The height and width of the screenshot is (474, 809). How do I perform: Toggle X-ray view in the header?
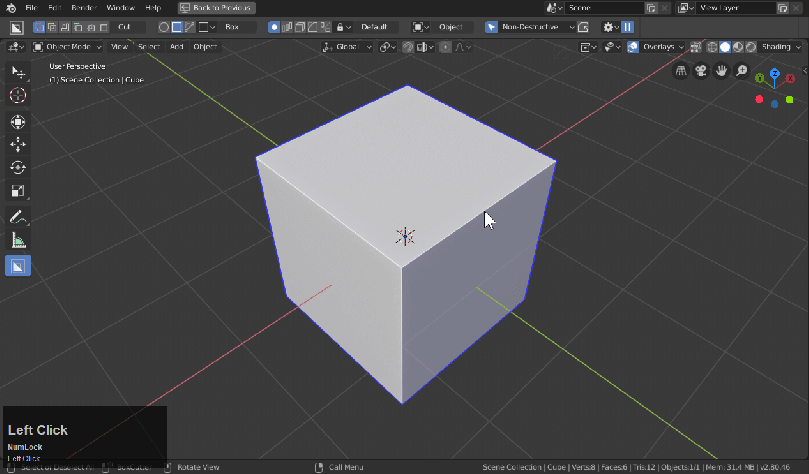point(697,47)
